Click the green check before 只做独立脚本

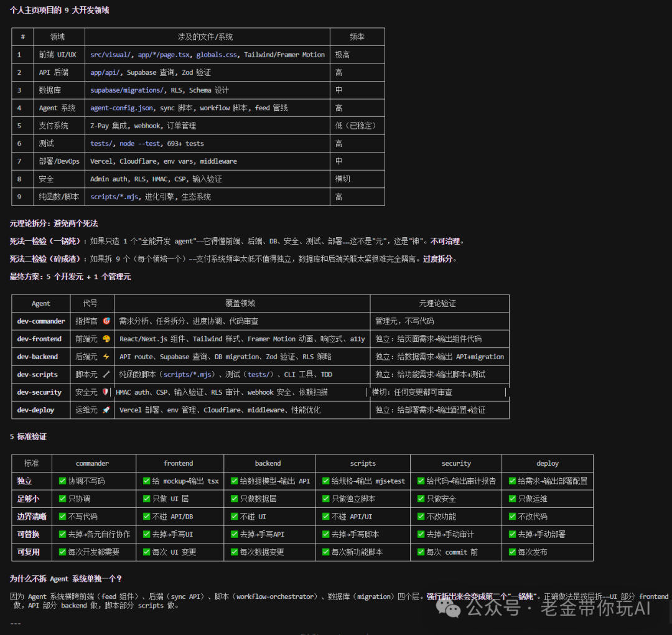pos(325,499)
